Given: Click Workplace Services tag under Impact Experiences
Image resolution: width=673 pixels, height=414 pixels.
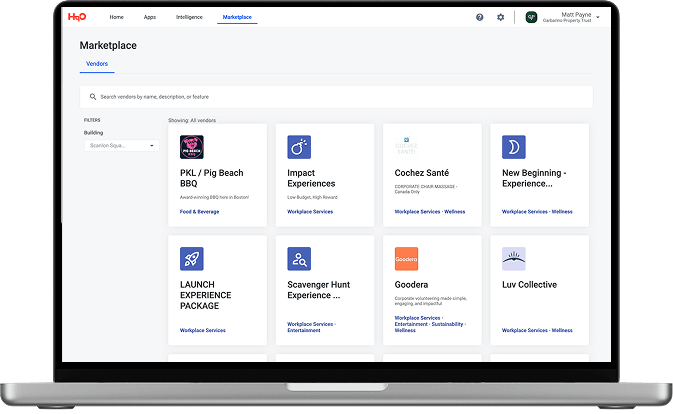Looking at the screenshot, I should [x=310, y=212].
